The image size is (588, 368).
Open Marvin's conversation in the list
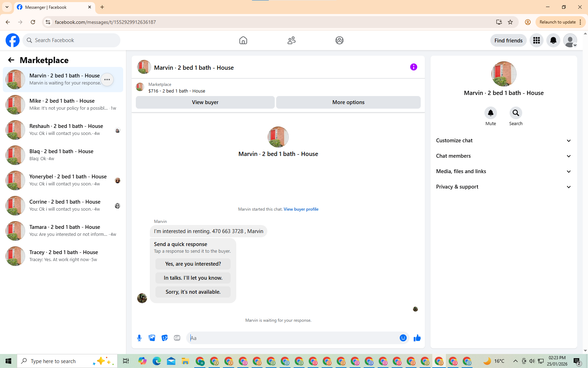coord(63,80)
